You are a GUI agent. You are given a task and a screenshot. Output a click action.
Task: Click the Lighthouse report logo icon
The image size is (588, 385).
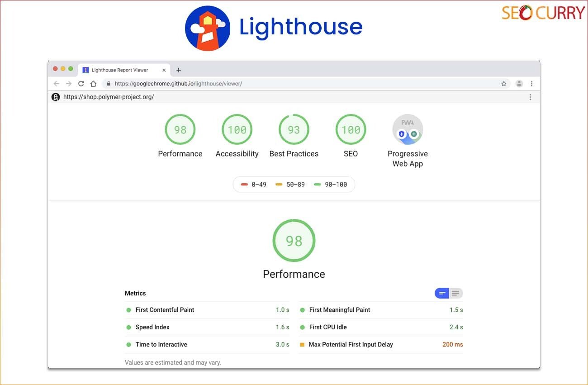coord(56,97)
